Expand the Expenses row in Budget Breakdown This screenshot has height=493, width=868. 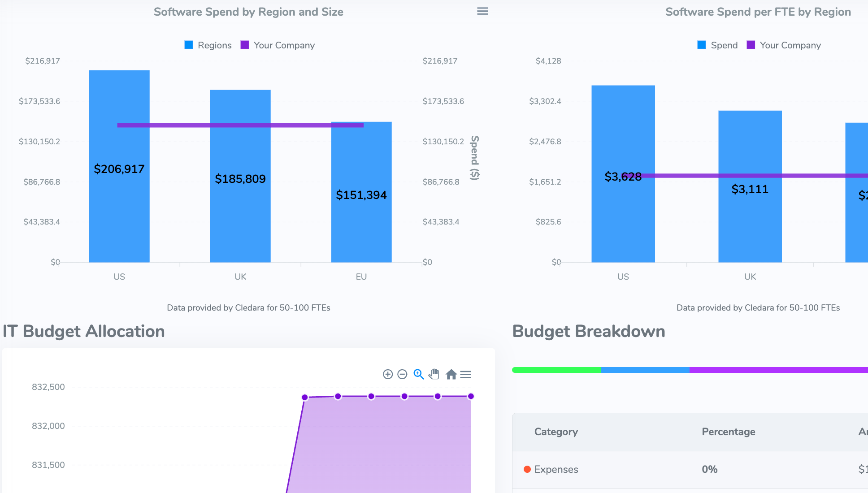coord(556,469)
